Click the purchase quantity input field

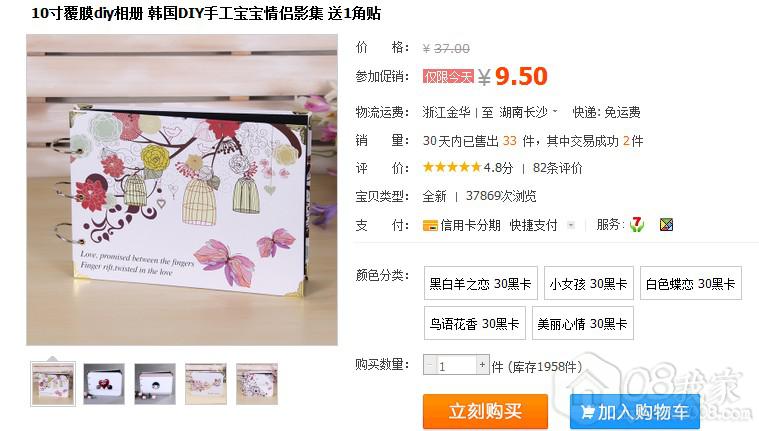[x=456, y=366]
